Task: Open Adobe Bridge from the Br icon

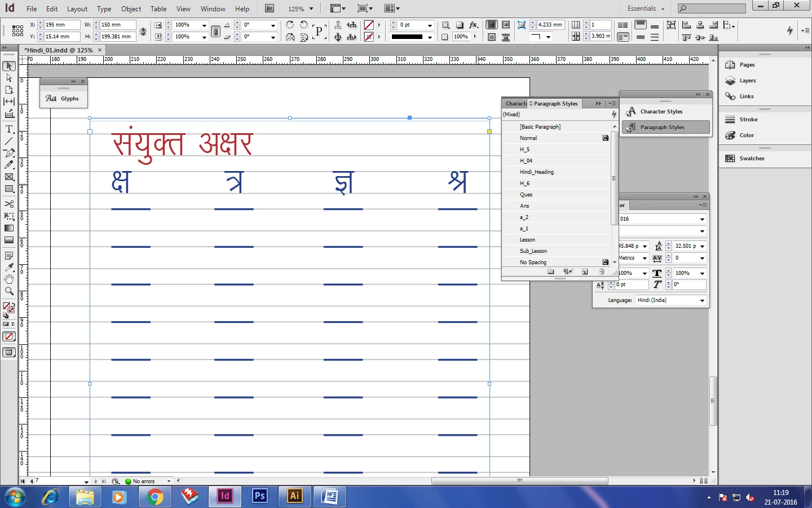Action: point(270,8)
